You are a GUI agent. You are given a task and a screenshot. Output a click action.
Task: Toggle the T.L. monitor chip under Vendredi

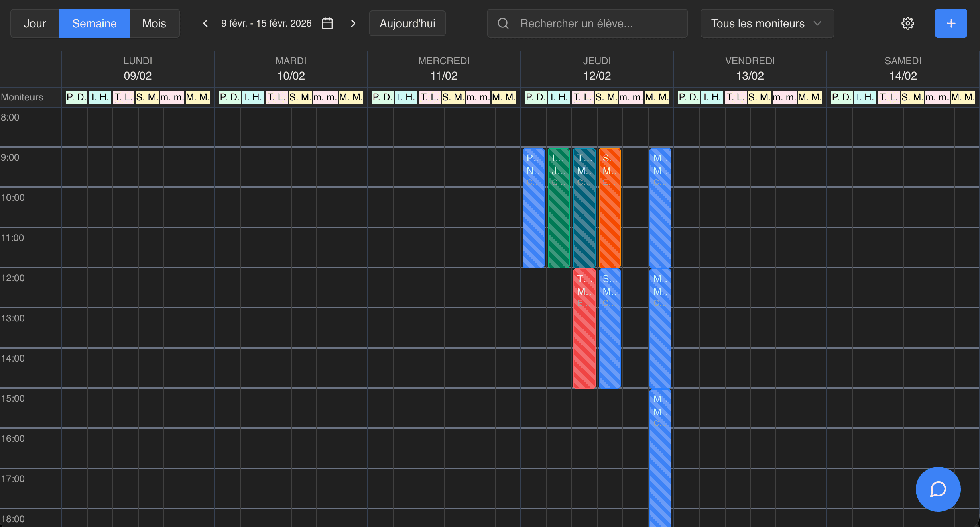coord(736,97)
